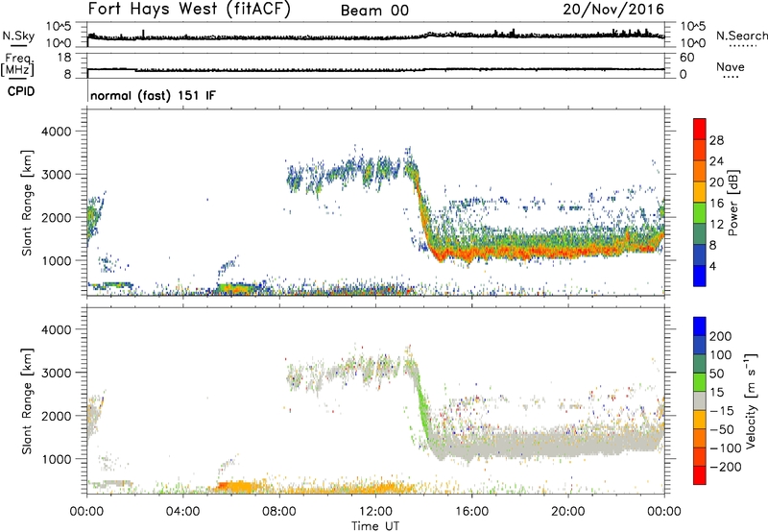Click the "100" velocity colorbar value
The image size is (768, 532).
(721, 355)
